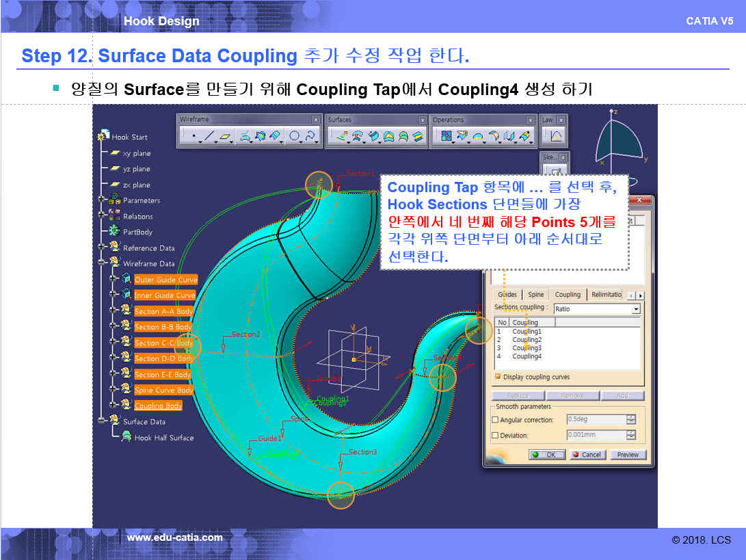This screenshot has width=746, height=560.
Task: Click the Law toolbar icon
Action: [x=555, y=137]
